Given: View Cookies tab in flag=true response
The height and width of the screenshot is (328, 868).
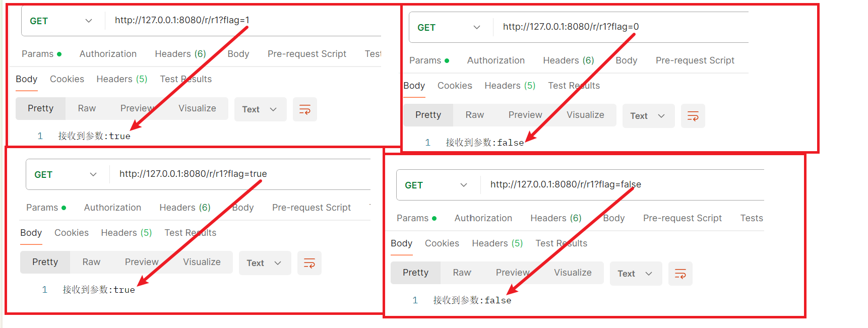Looking at the screenshot, I should click(x=72, y=233).
